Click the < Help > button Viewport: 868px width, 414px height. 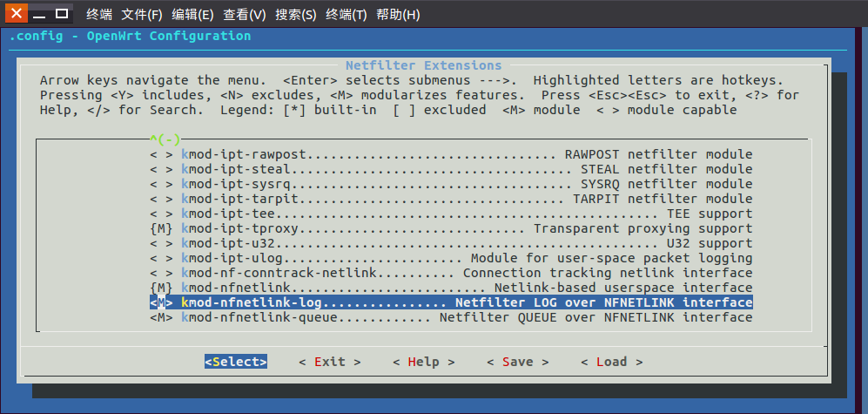424,362
